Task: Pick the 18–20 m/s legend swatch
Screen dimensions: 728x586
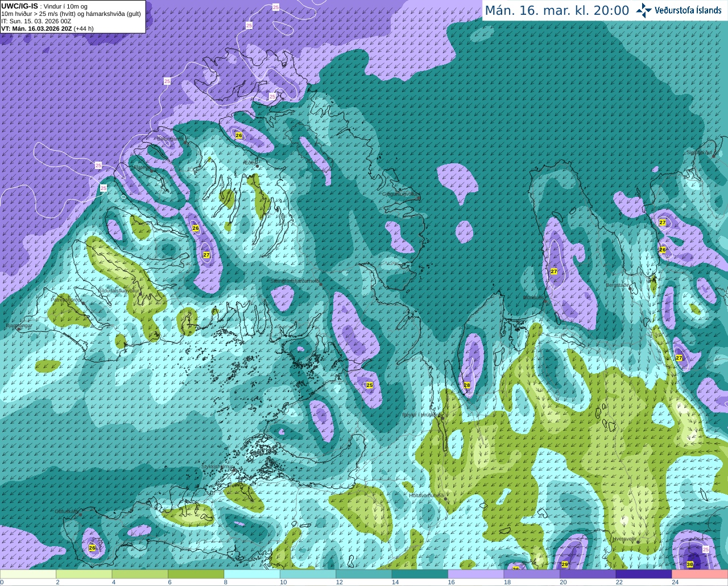Action: pos(533,574)
